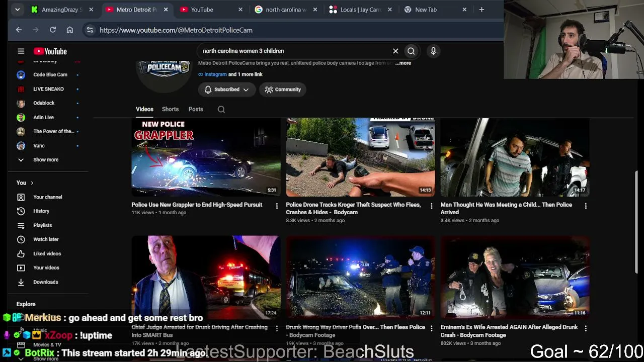Expand channel description with ...more
The width and height of the screenshot is (644, 362).
click(403, 63)
